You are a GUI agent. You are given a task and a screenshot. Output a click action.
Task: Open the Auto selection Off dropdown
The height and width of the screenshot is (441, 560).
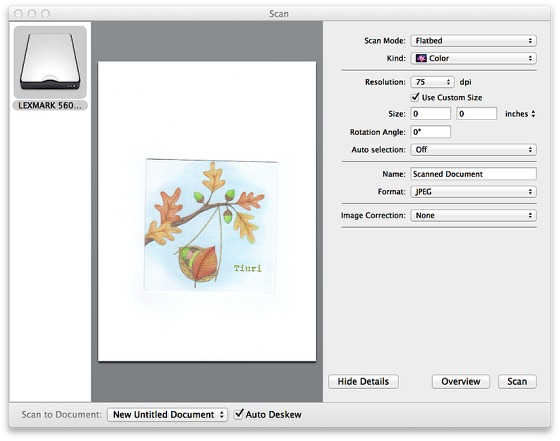click(x=473, y=150)
